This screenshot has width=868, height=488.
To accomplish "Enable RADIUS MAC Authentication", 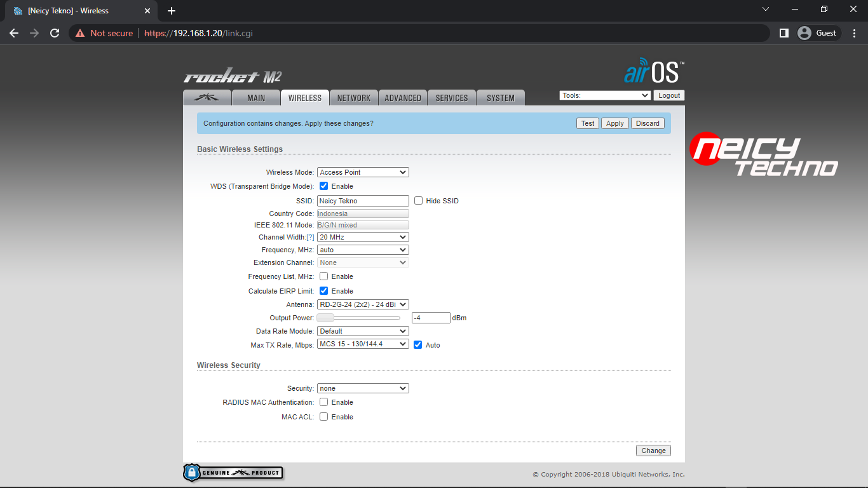I will coord(323,402).
